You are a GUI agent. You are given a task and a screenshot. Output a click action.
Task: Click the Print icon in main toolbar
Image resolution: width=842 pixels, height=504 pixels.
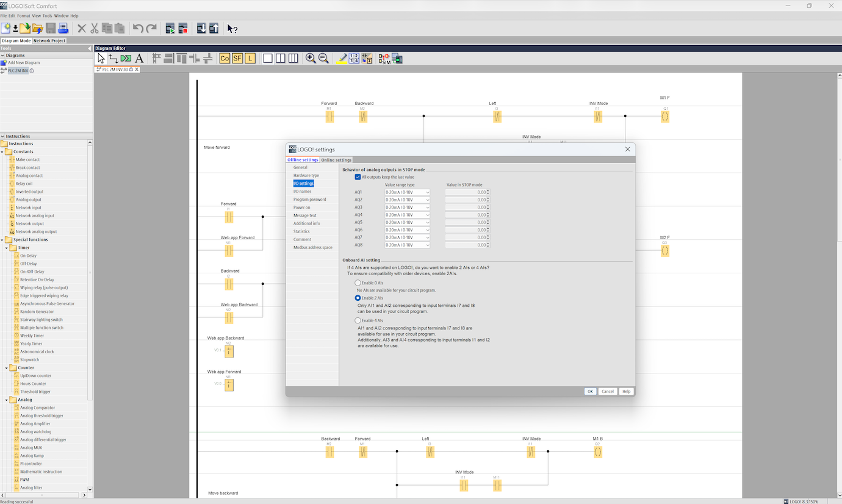pyautogui.click(x=63, y=28)
